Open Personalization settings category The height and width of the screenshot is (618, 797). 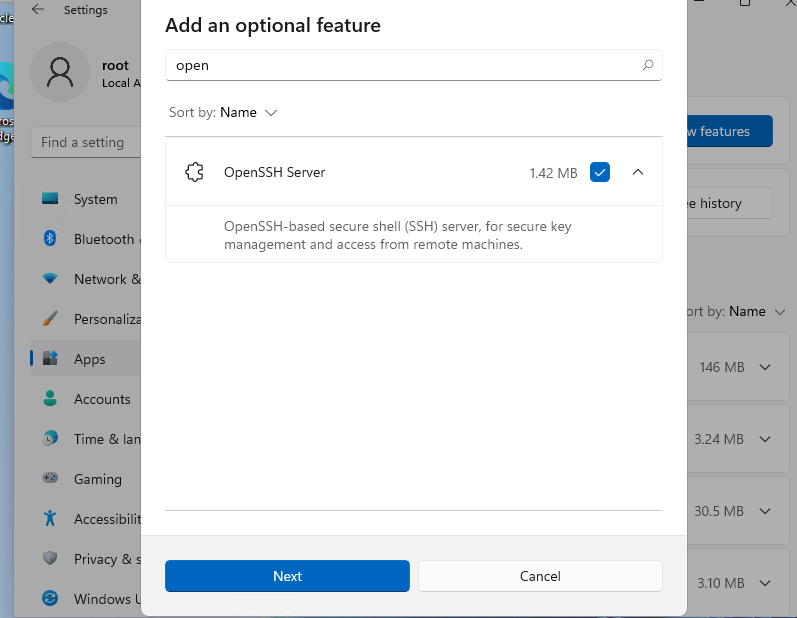pyautogui.click(x=85, y=319)
